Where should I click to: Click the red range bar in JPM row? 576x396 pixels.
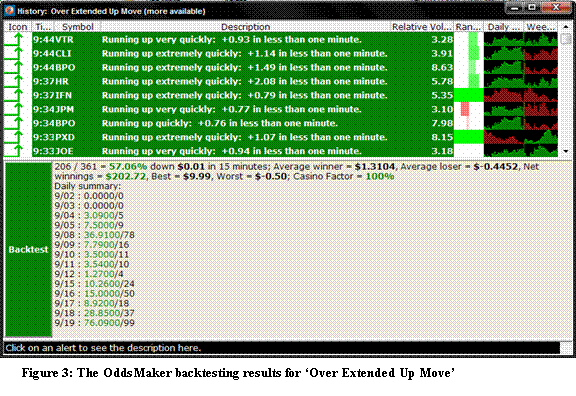point(465,109)
